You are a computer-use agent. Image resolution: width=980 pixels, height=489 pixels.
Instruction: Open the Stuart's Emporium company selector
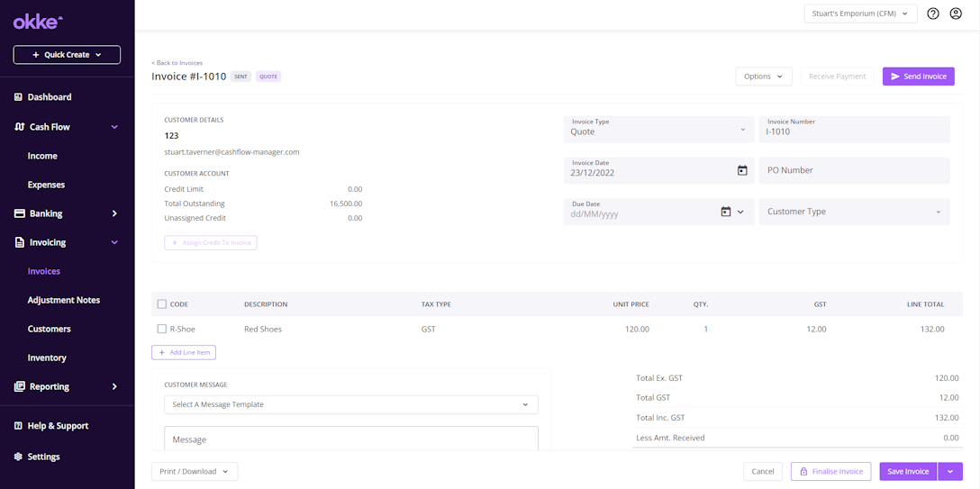tap(860, 14)
